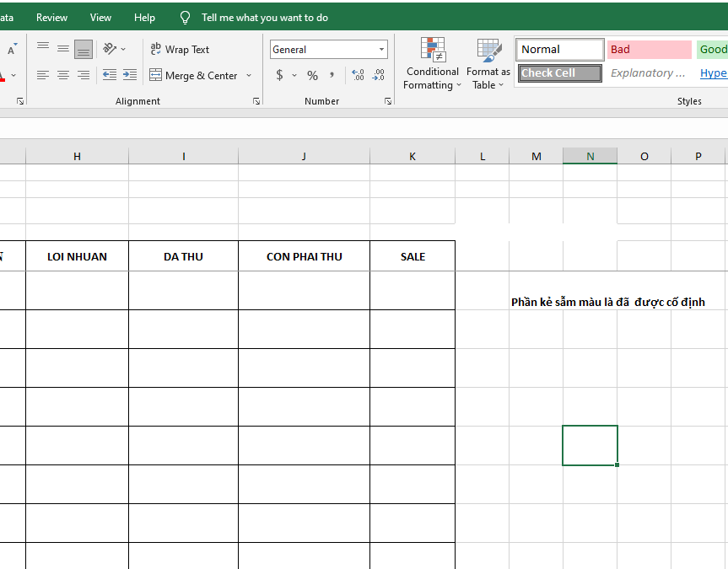Increase Decimal places
The image size is (728, 569).
pyautogui.click(x=358, y=75)
